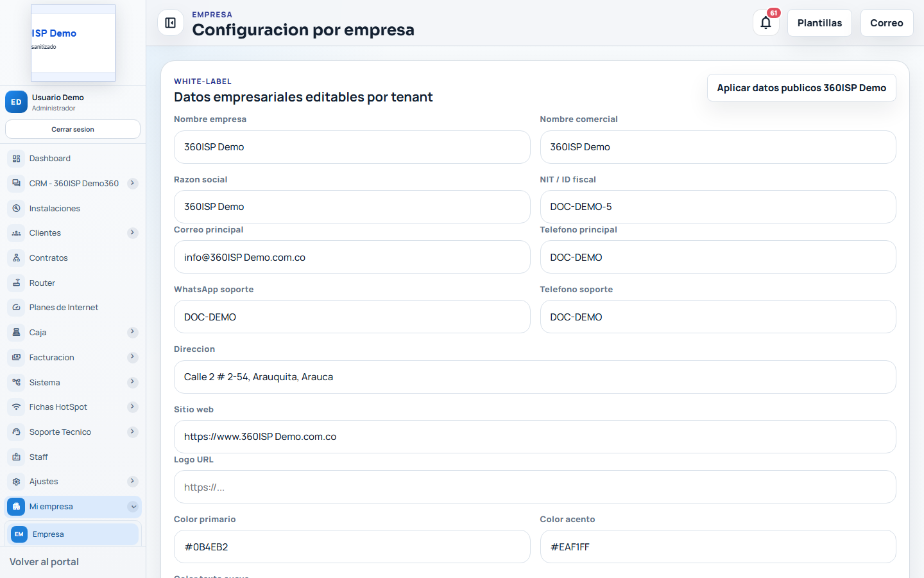This screenshot has width=924, height=578.
Task: Click the ISP Demo logo thumbnail
Action: point(73,43)
